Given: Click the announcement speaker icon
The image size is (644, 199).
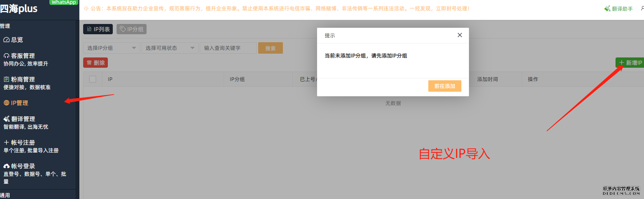Looking at the screenshot, I should coord(86,8).
